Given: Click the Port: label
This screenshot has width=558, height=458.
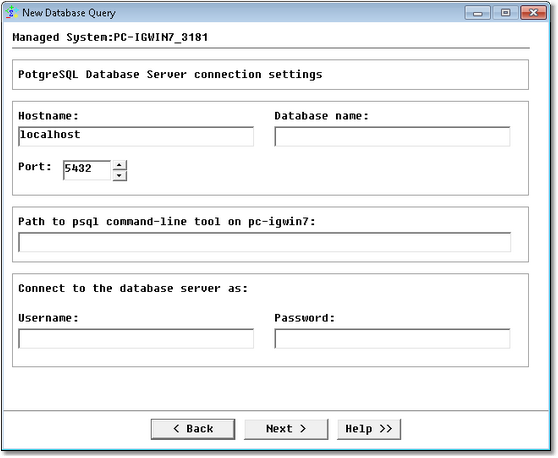Looking at the screenshot, I should pyautogui.click(x=35, y=167).
